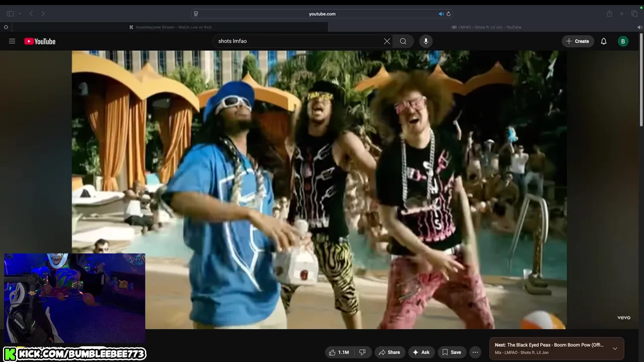This screenshot has height=362, width=644.
Task: Go forward with Safari forward arrow
Action: [x=43, y=14]
